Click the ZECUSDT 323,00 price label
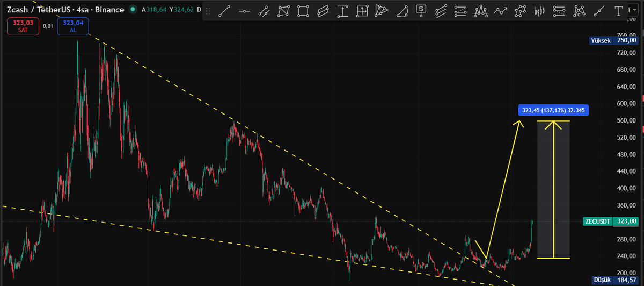The width and height of the screenshot is (644, 286). click(611, 221)
